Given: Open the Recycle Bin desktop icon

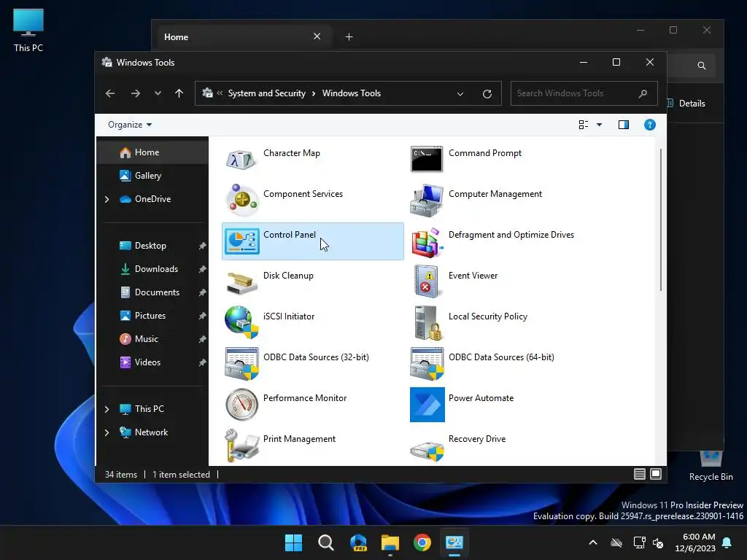Looking at the screenshot, I should [x=711, y=466].
